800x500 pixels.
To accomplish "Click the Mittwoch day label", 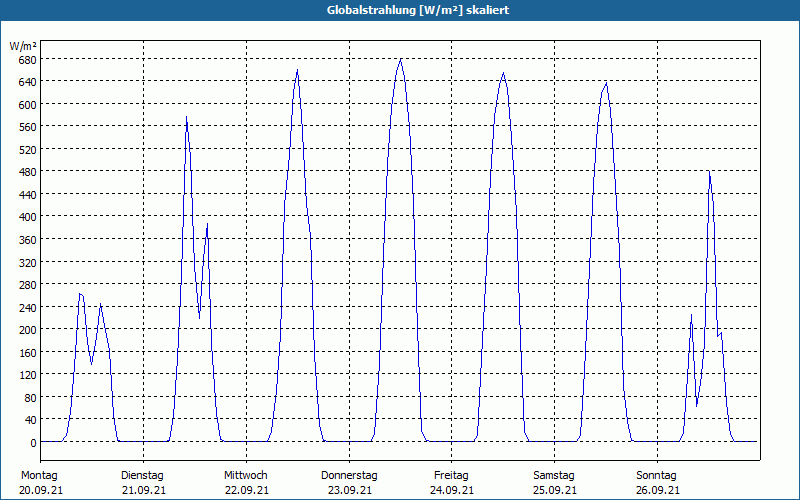I will pyautogui.click(x=245, y=476).
